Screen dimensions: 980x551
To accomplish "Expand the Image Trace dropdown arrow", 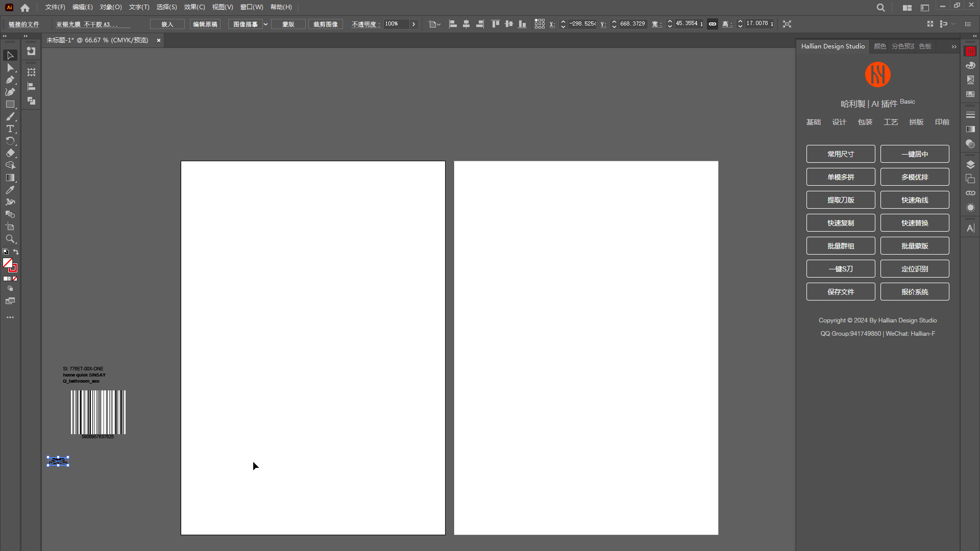I will 265,24.
